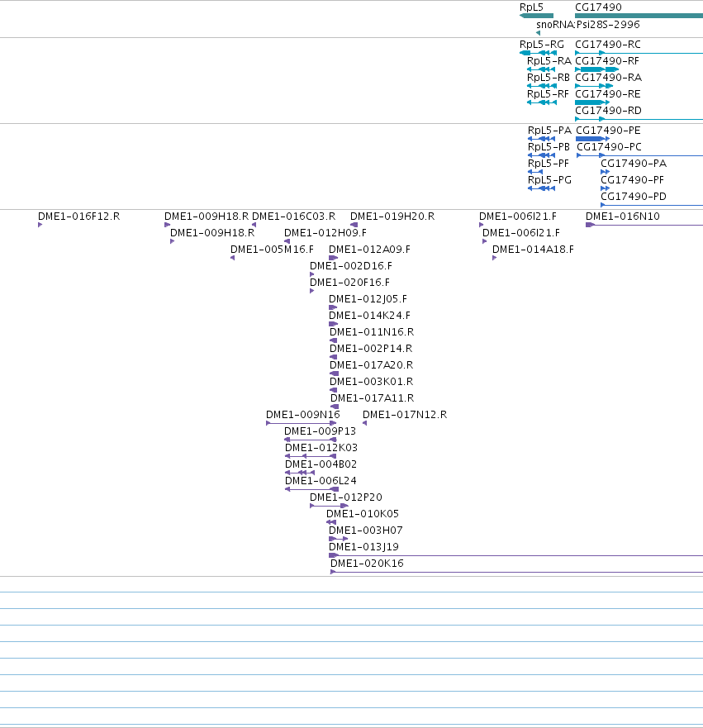Select CG17490-PC protein label
This screenshot has height=728, width=703.
(610, 147)
